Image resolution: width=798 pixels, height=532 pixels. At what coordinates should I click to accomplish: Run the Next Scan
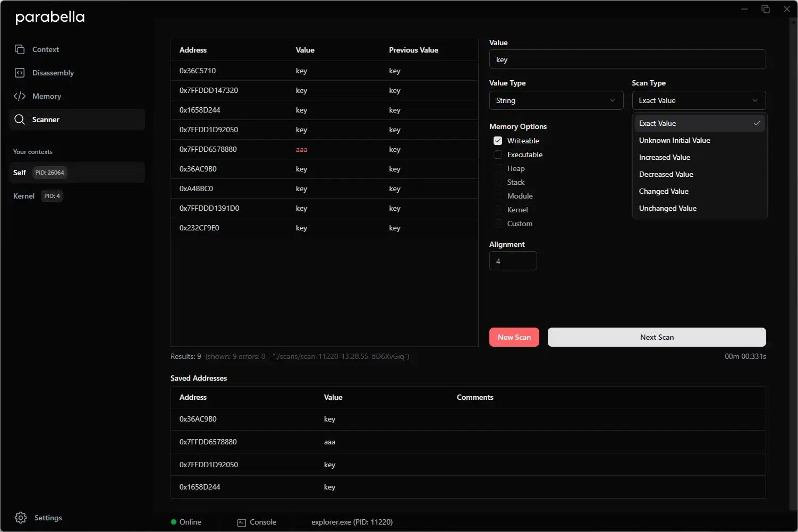657,337
